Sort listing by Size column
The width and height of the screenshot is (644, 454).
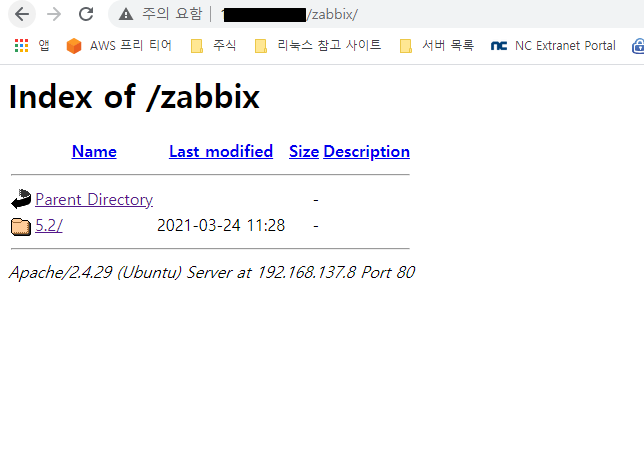pos(304,152)
